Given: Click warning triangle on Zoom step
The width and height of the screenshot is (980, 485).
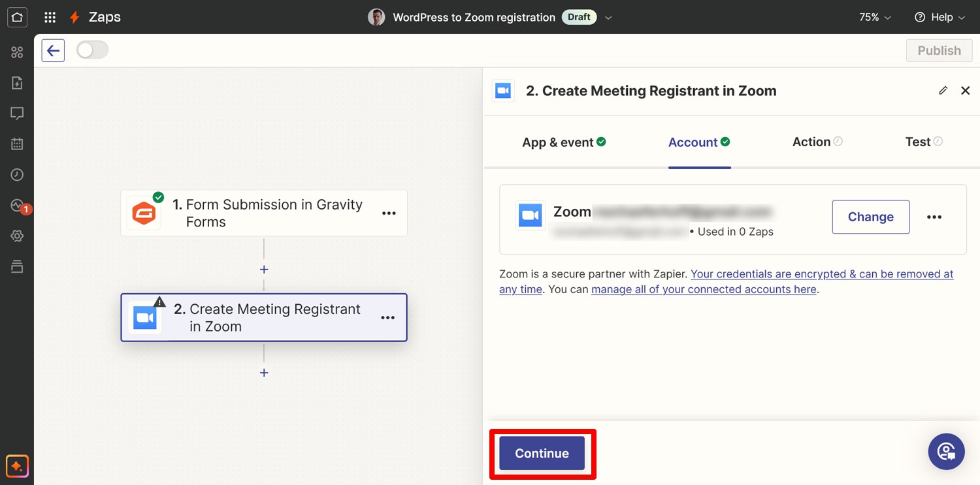Looking at the screenshot, I should pyautogui.click(x=159, y=302).
